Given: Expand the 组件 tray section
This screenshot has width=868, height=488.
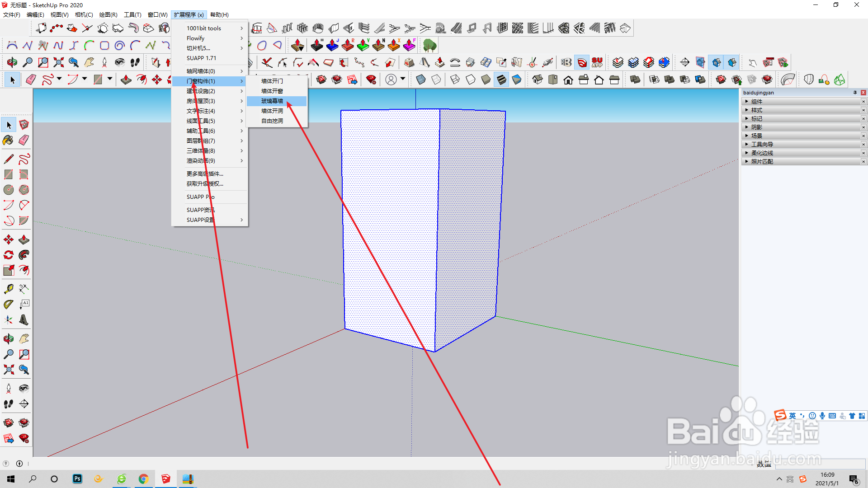Looking at the screenshot, I should (x=756, y=102).
